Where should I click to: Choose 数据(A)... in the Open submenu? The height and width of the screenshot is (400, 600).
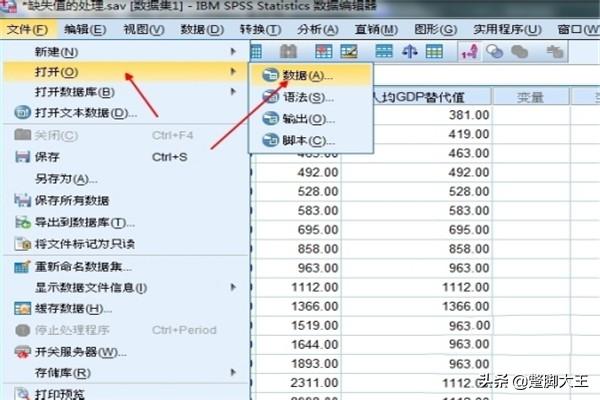click(x=311, y=75)
